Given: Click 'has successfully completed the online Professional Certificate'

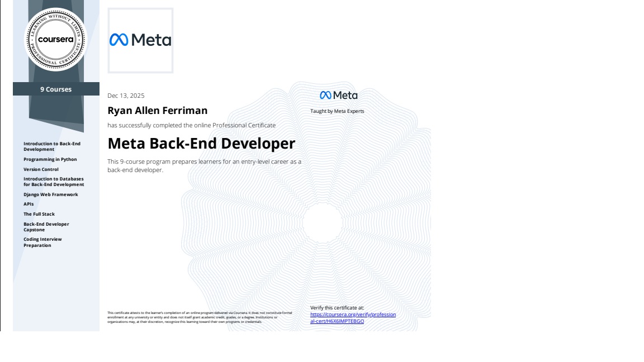Looking at the screenshot, I should [191, 125].
